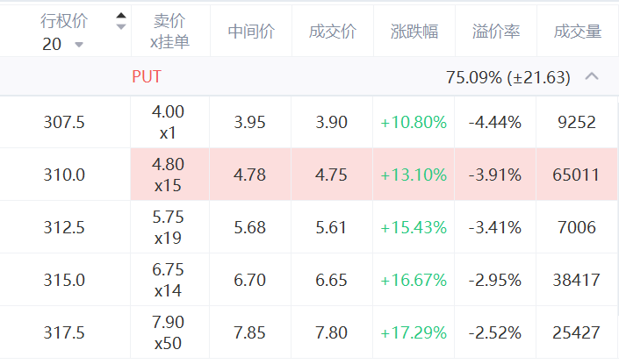Click the PUT section label
This screenshot has width=619, height=364.
click(147, 76)
